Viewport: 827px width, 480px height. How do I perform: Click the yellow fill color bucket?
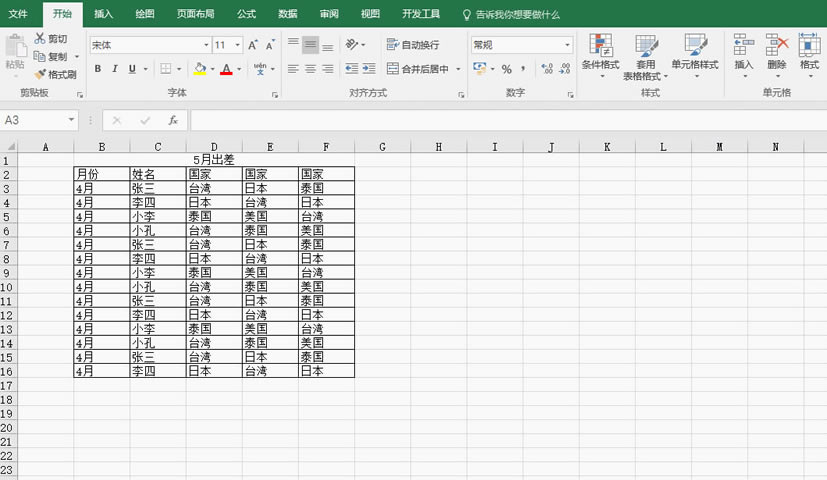coord(199,69)
